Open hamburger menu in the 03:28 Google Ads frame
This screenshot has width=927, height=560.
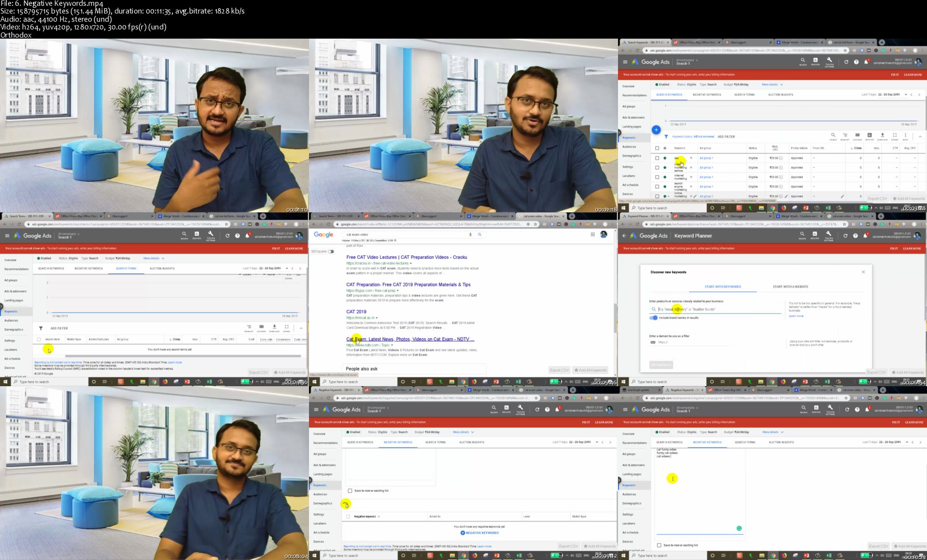(x=625, y=62)
